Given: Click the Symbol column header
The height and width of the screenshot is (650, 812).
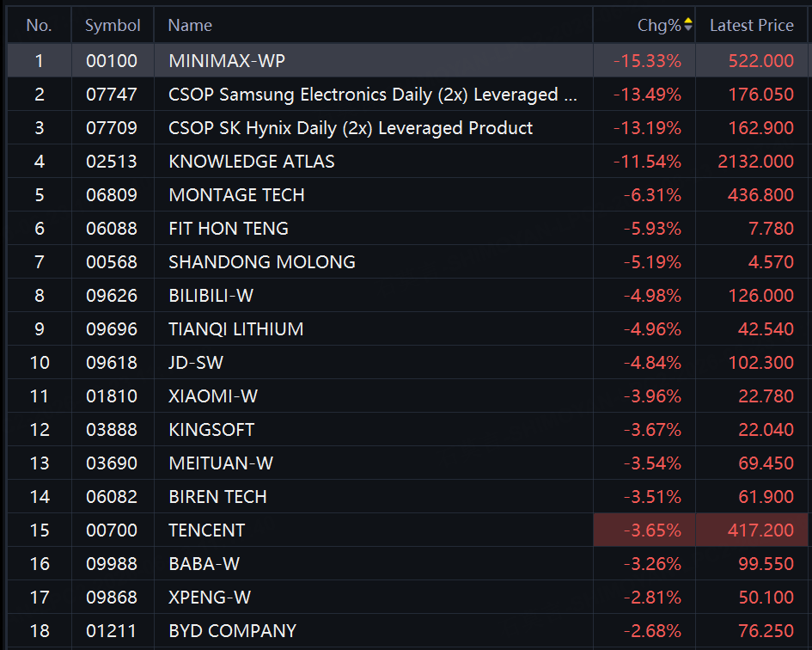Looking at the screenshot, I should [113, 25].
